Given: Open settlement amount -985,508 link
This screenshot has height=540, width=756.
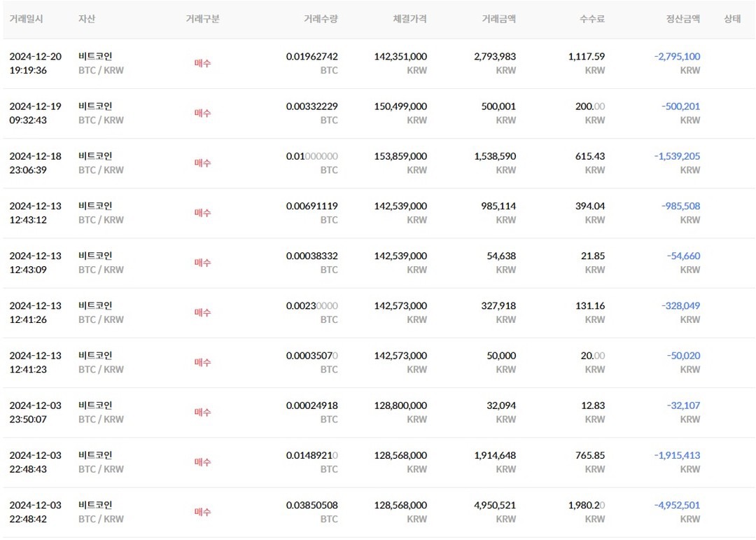Looking at the screenshot, I should click(x=680, y=206).
